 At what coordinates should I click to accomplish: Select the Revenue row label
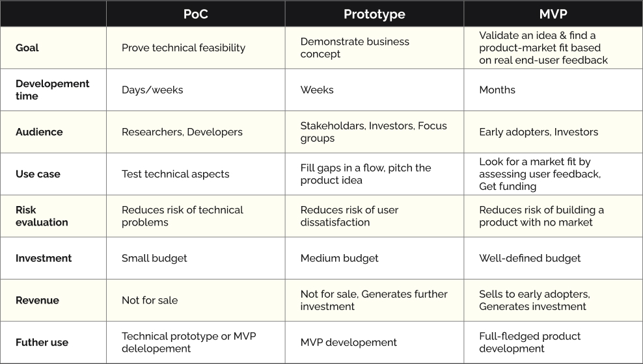pyautogui.click(x=37, y=300)
